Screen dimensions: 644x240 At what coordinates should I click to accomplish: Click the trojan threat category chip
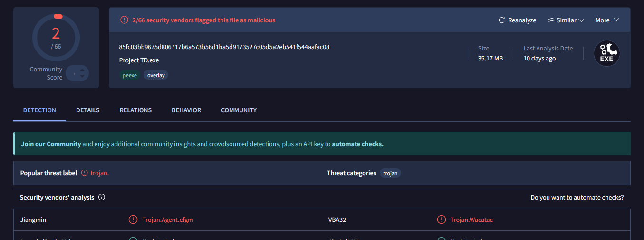(x=390, y=173)
